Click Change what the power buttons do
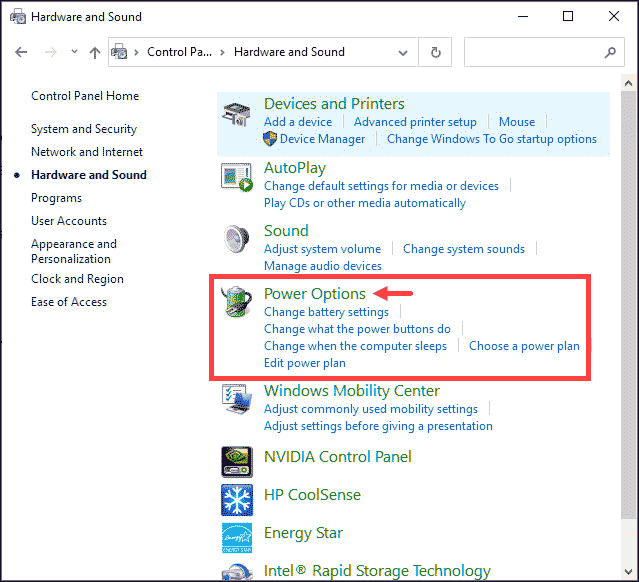639x582 pixels. tap(357, 329)
